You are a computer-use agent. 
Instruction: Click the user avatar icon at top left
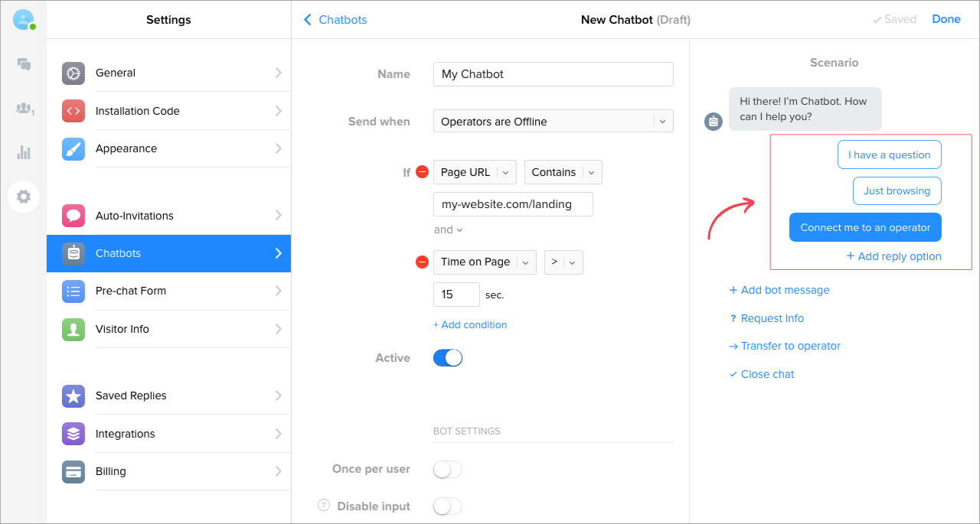24,20
